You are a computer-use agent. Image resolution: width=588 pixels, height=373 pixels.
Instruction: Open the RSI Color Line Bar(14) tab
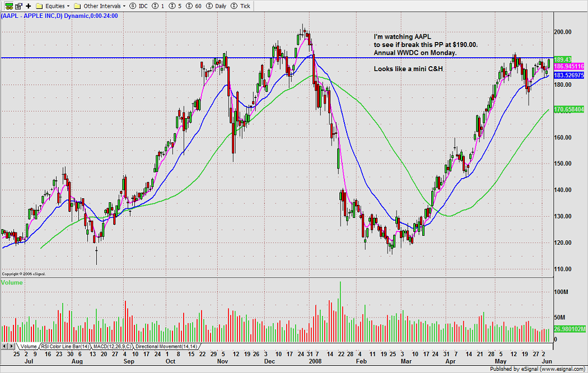pyautogui.click(x=65, y=346)
